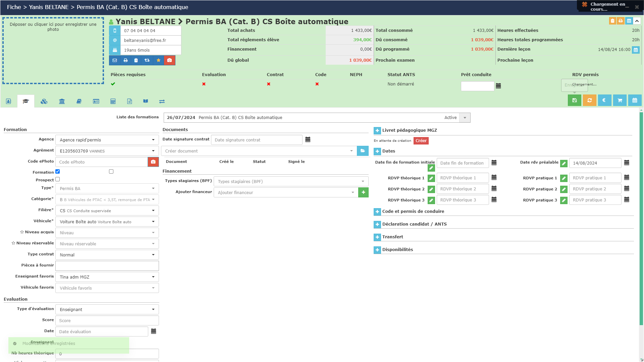This screenshot has width=644, height=362.
Task: Open date picker for Prêt conduite
Action: 498,86
